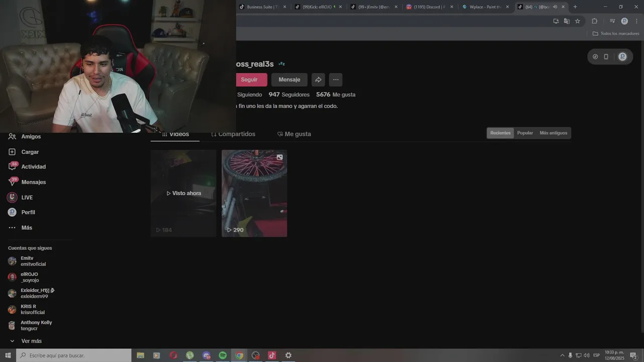Click the Windows search box
This screenshot has height=362, width=644.
click(74, 355)
